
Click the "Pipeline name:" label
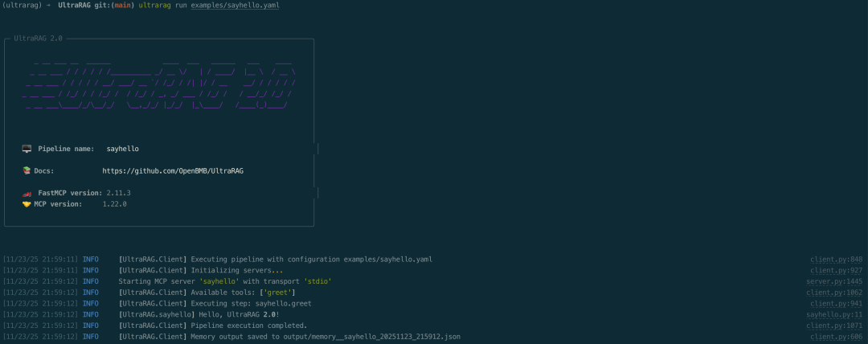coord(67,149)
